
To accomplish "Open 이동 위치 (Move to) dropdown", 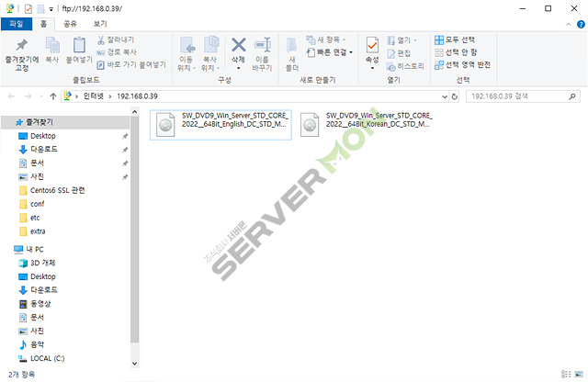I will click(187, 54).
